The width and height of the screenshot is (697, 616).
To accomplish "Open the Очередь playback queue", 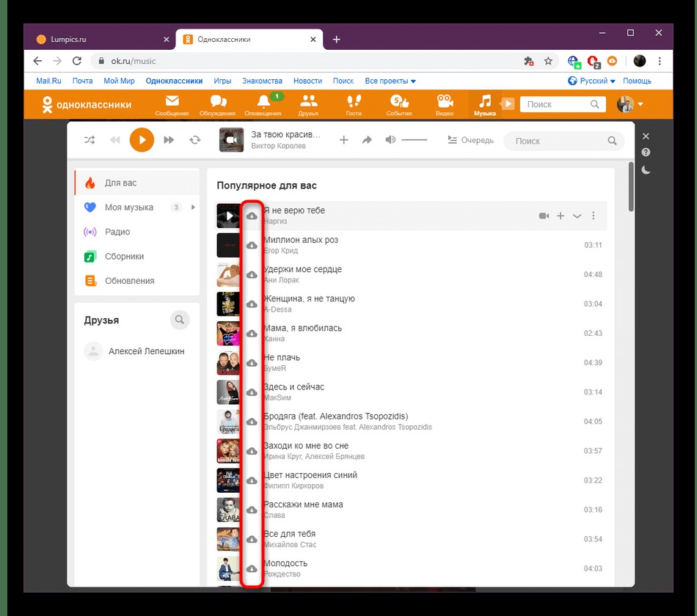I will point(471,140).
